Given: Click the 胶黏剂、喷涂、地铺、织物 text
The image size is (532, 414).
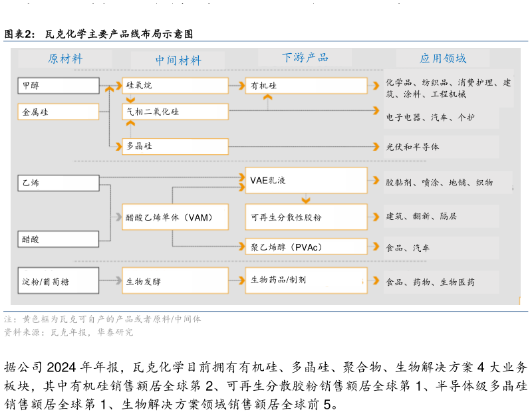Looking at the screenshot, I should pyautogui.click(x=440, y=183).
